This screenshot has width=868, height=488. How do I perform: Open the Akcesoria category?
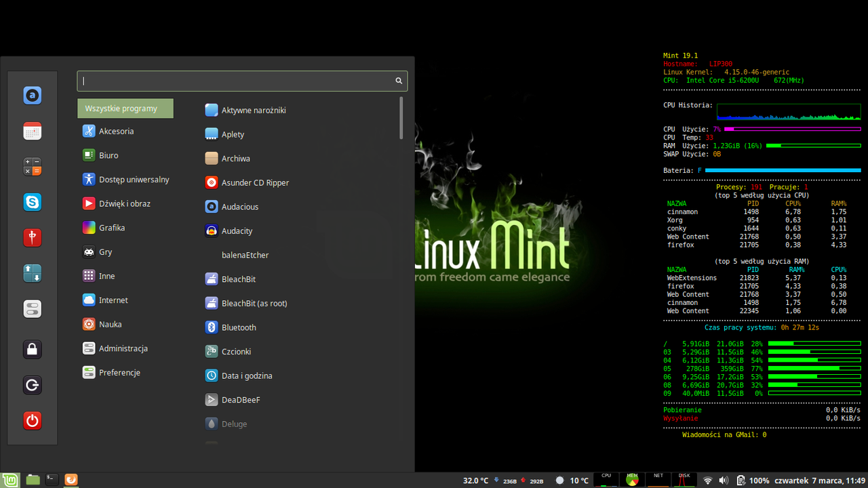[125, 131]
